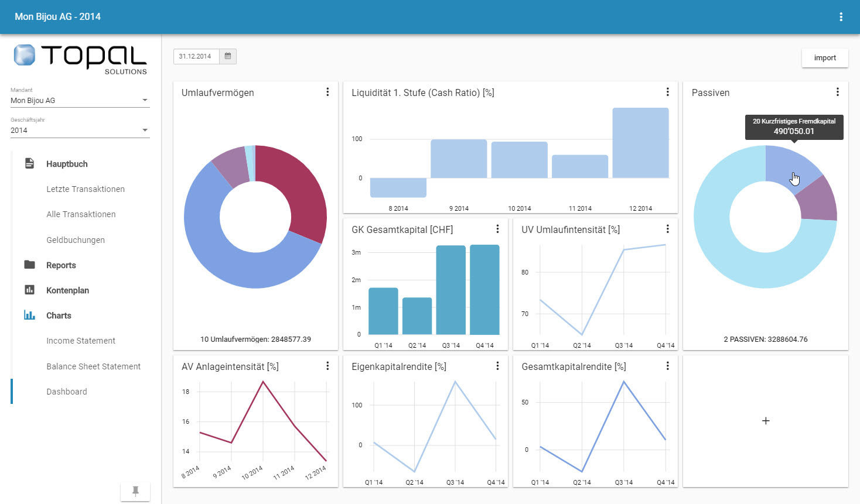Click the pin icon at sidebar bottom
This screenshot has height=504, width=860.
click(x=135, y=492)
